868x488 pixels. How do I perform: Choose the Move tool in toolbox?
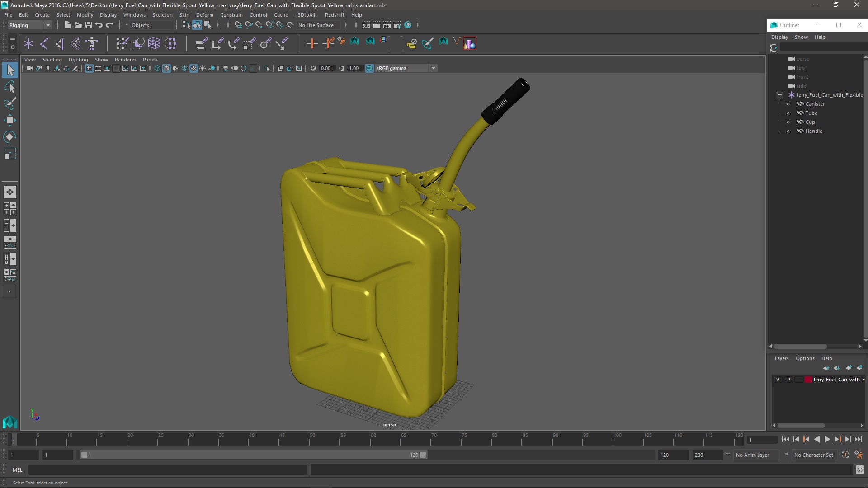9,120
